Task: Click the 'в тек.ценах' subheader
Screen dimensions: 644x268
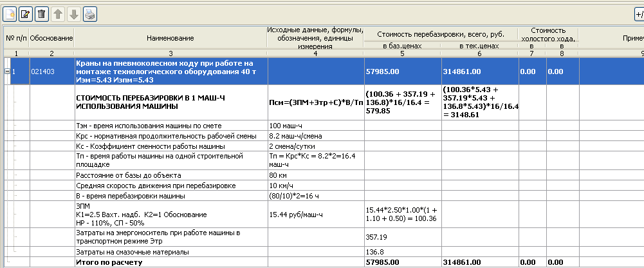Action: coord(479,46)
